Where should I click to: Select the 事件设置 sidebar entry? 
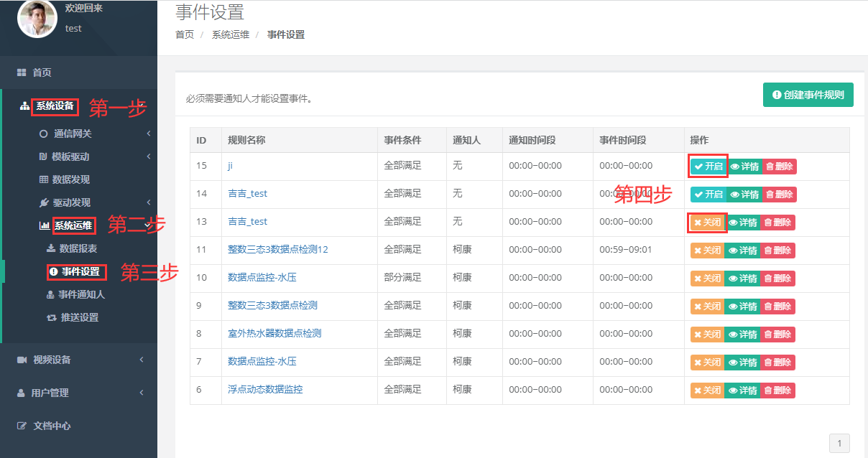click(75, 271)
